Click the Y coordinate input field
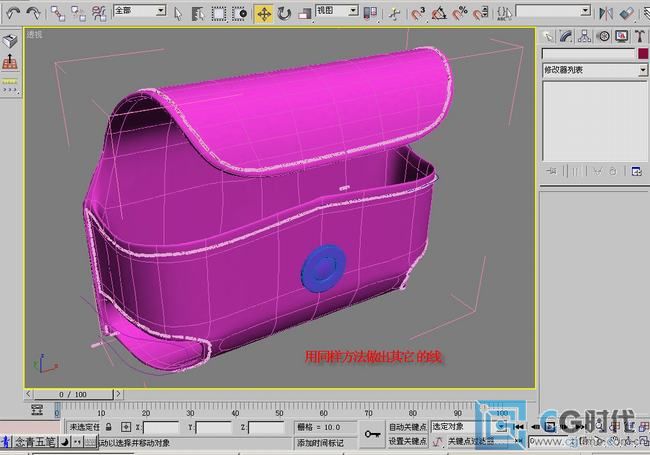 [x=214, y=427]
